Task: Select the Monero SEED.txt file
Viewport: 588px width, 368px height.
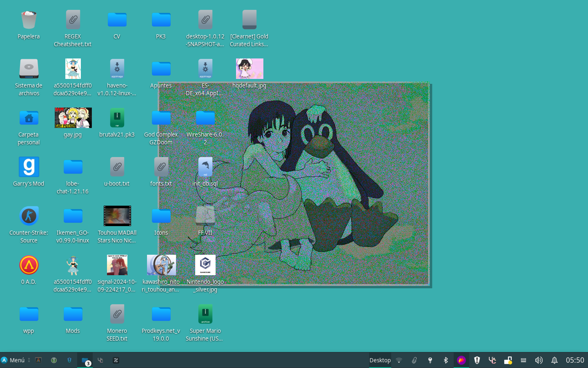Action: 117,314
